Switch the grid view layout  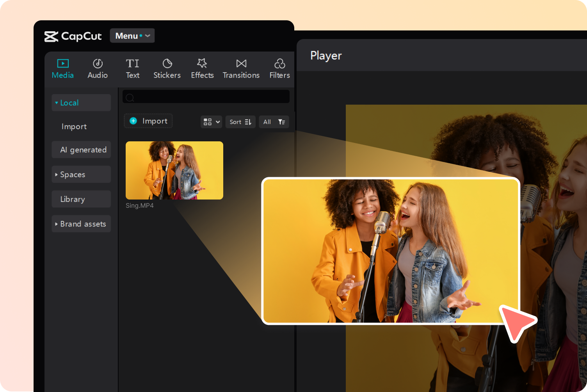211,121
